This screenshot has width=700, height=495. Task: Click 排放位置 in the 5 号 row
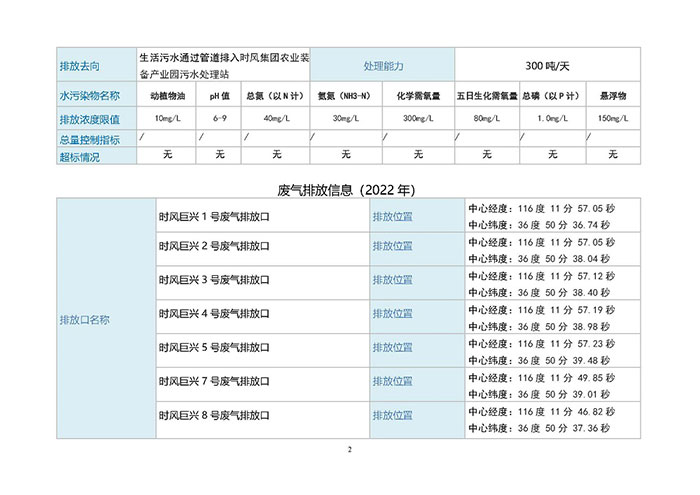tap(392, 348)
